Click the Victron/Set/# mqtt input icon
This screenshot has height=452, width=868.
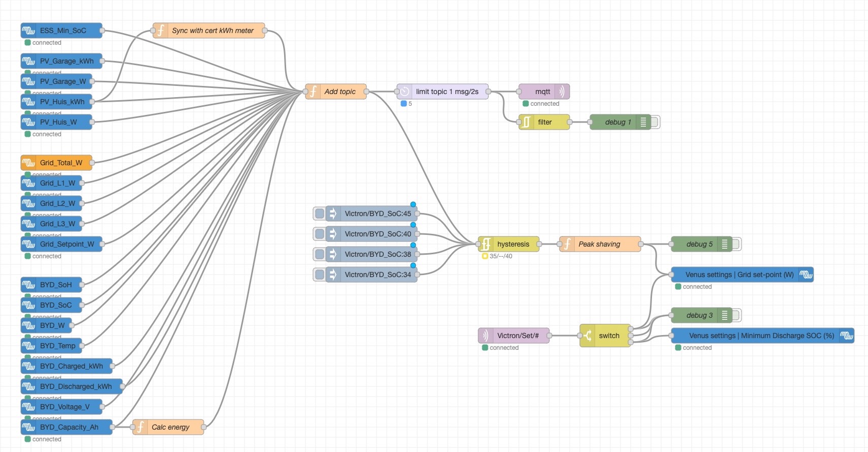485,336
